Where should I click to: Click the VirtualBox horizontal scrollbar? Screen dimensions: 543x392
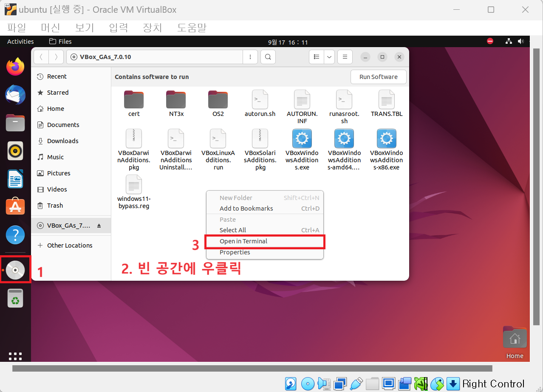click(252, 368)
